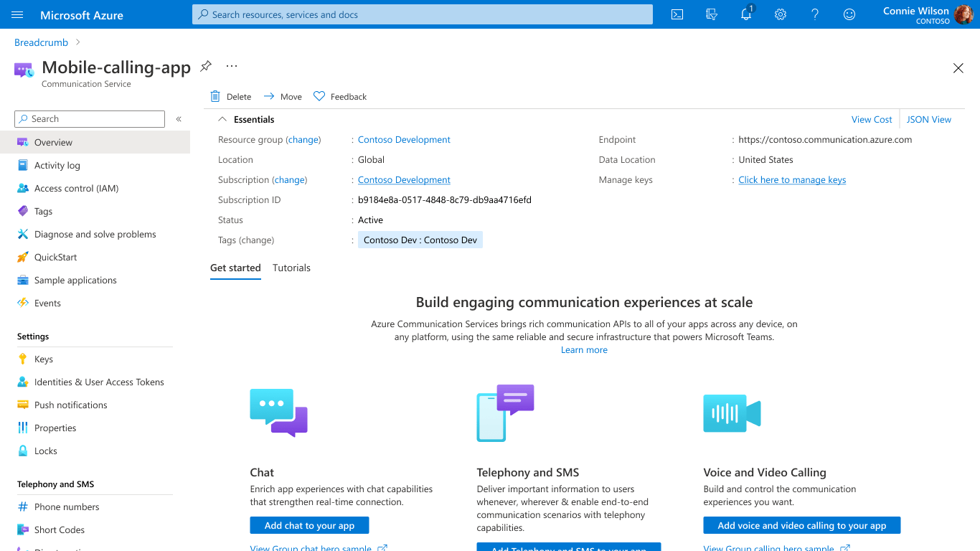Move the resource using the Move icon

click(x=283, y=96)
